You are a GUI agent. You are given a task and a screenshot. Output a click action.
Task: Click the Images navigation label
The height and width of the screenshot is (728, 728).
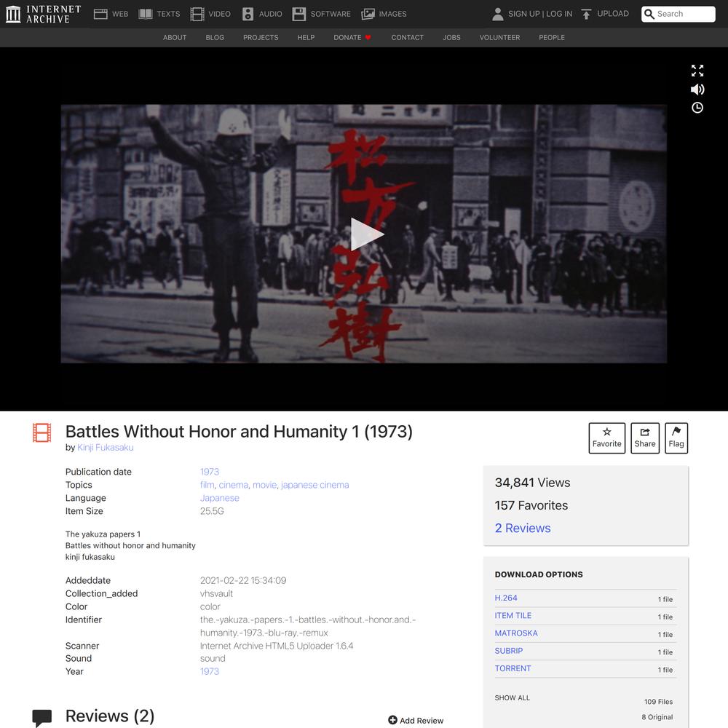(x=393, y=14)
